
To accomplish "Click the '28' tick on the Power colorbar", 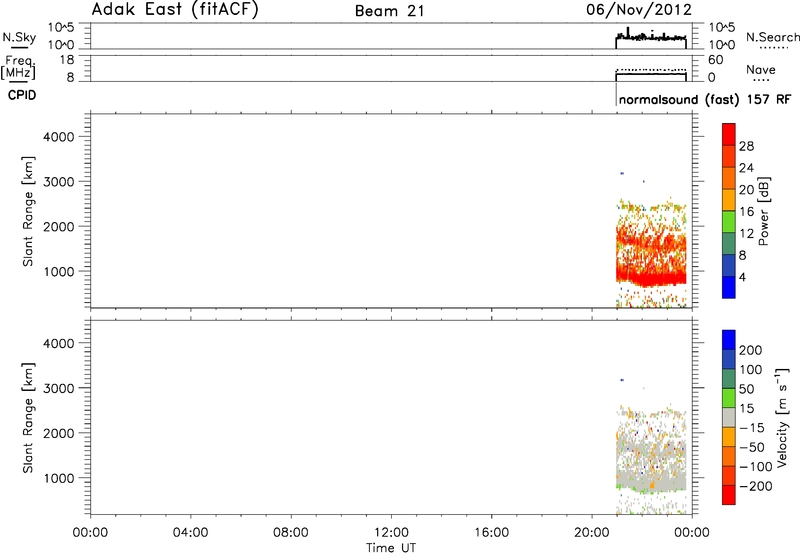I will click(746, 146).
